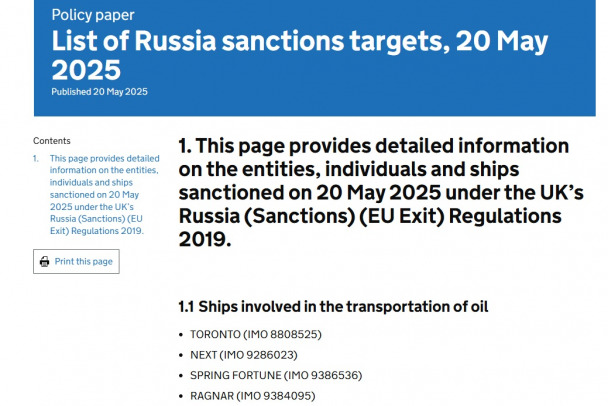Screen dimensions: 608x406
Task: Click the Published 20 May 2025 date
Action: (x=94, y=91)
